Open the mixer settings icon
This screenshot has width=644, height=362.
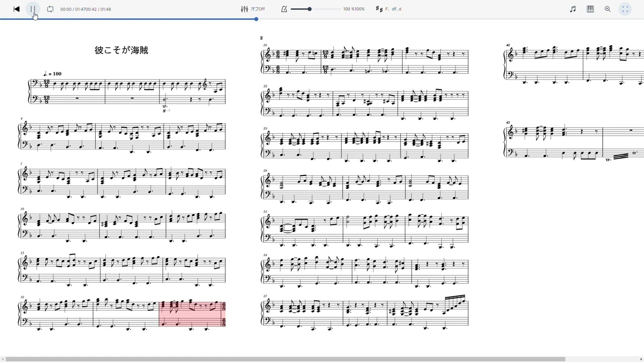245,9
